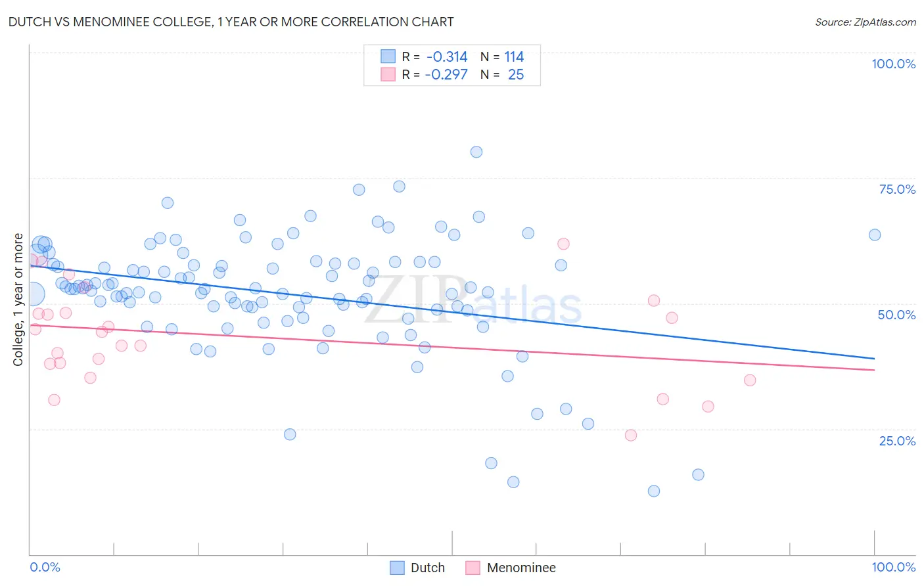Click the 100.0% x-axis label

tap(894, 567)
